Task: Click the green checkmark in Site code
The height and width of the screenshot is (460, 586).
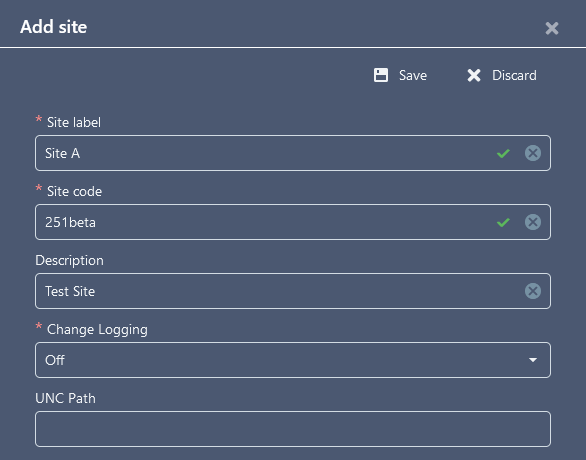Action: click(503, 222)
